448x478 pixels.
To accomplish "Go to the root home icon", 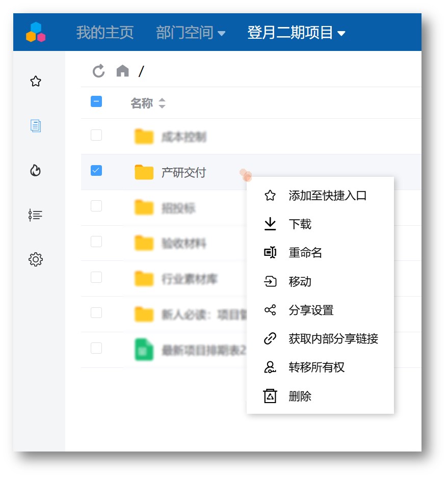I will (x=123, y=71).
